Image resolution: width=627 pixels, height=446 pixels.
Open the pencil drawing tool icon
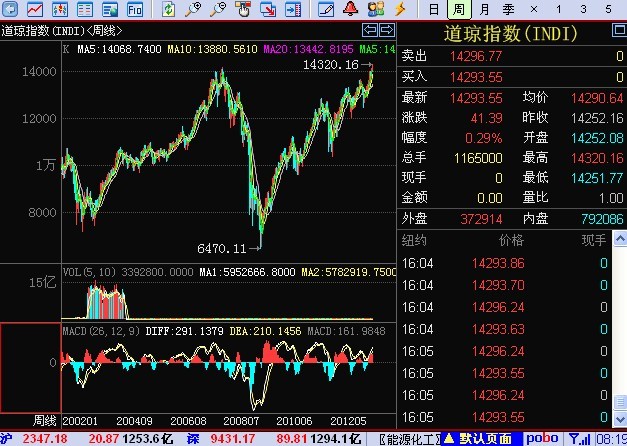coord(325,9)
